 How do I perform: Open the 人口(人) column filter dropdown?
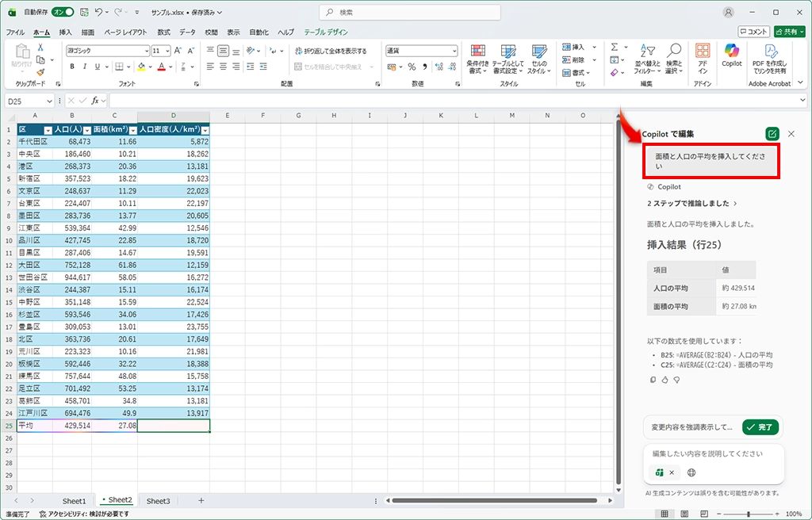[86, 130]
